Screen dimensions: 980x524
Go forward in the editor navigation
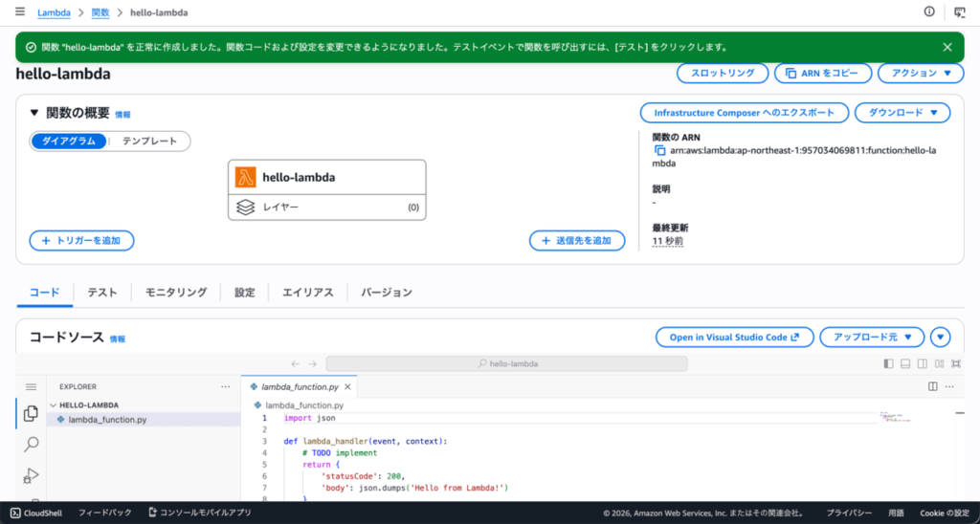point(313,363)
